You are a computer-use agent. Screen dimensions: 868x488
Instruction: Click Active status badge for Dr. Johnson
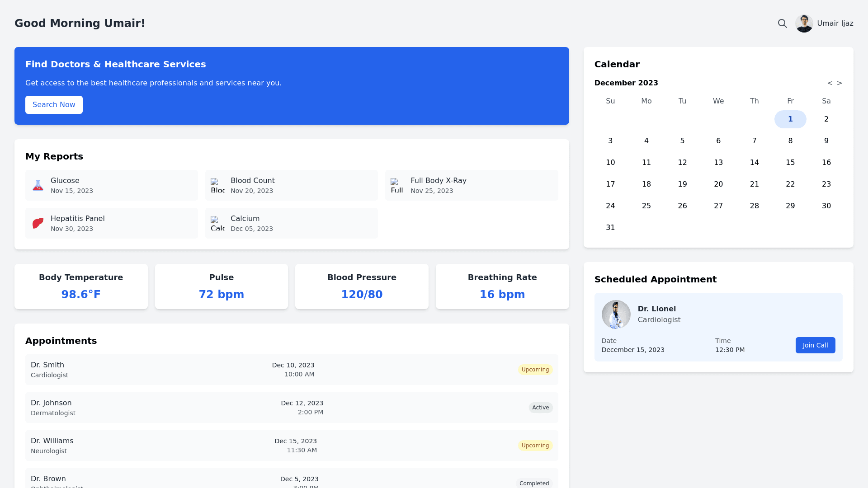[x=540, y=408]
